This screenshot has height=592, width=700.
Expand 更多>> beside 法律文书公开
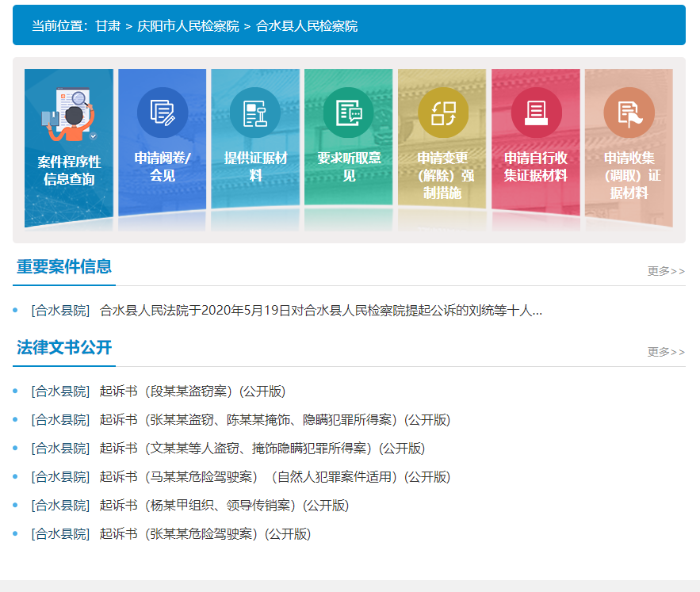(667, 351)
